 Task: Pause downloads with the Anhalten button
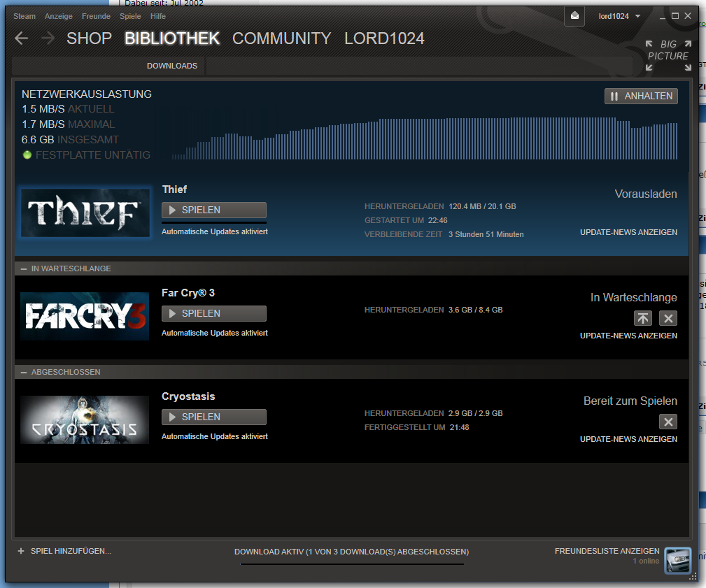tap(641, 96)
